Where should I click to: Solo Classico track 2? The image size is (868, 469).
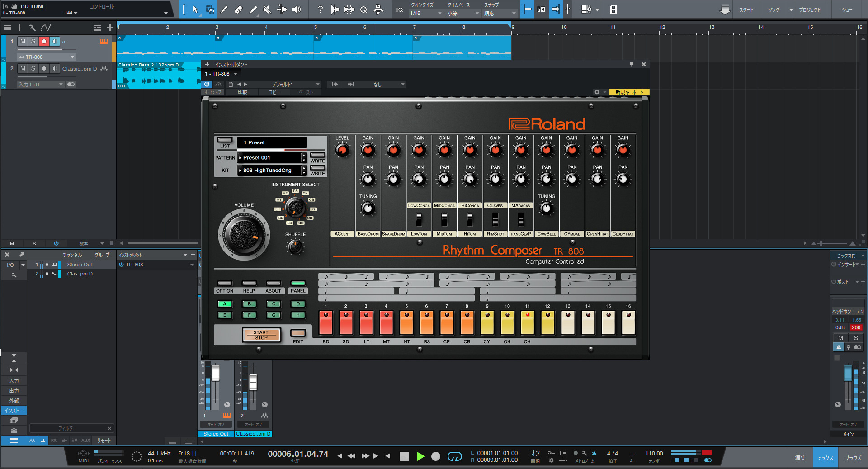pyautogui.click(x=33, y=69)
